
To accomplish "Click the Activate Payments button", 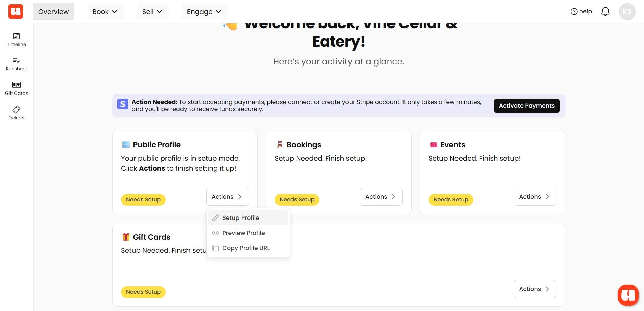I will pyautogui.click(x=527, y=106).
